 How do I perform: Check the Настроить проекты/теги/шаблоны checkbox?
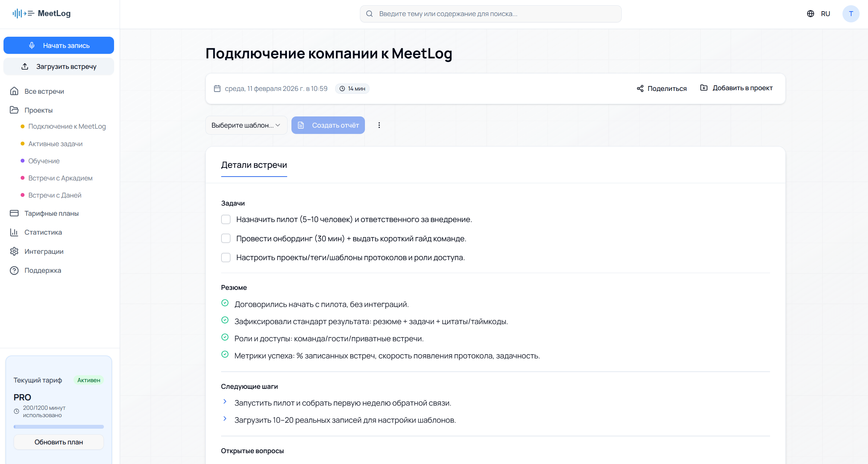[x=226, y=257]
